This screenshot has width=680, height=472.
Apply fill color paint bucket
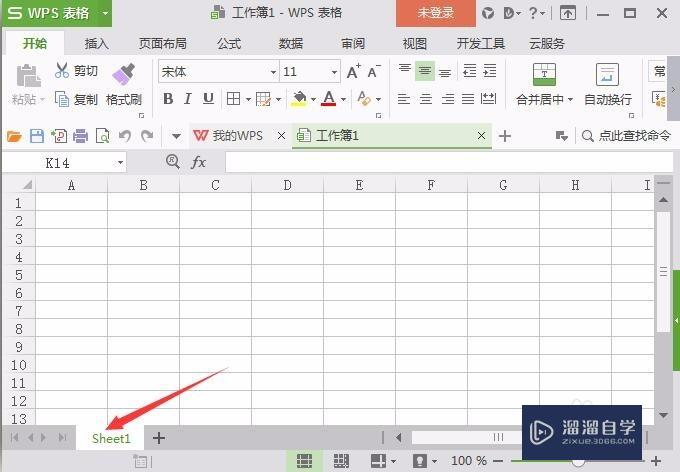coord(299,99)
